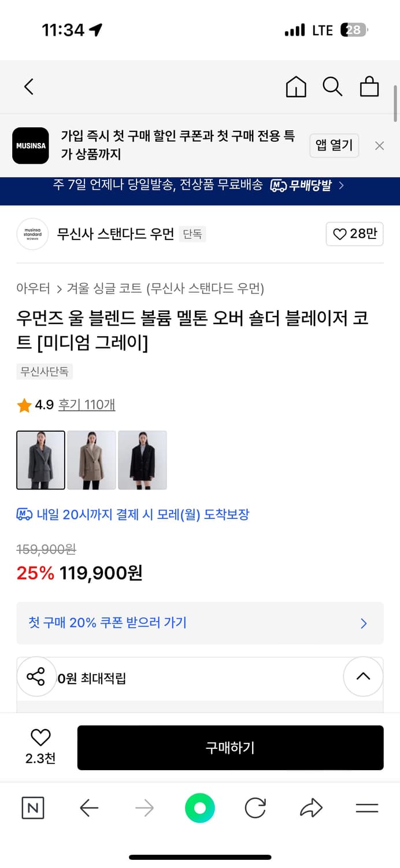400x868 pixels.
Task: Reload the page with the refresh icon
Action: (x=255, y=808)
